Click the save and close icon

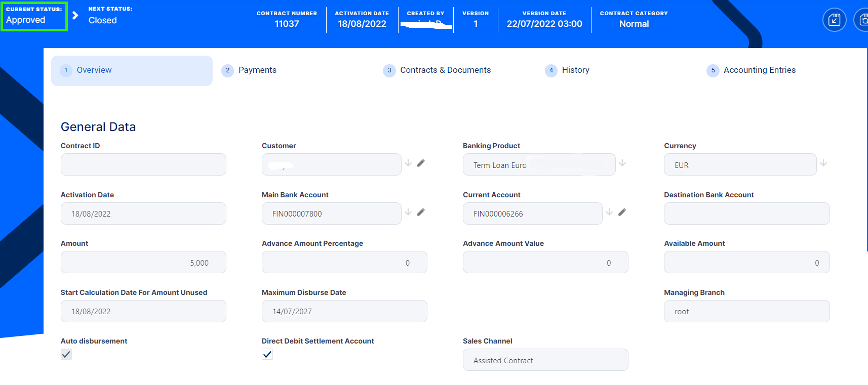pos(834,20)
